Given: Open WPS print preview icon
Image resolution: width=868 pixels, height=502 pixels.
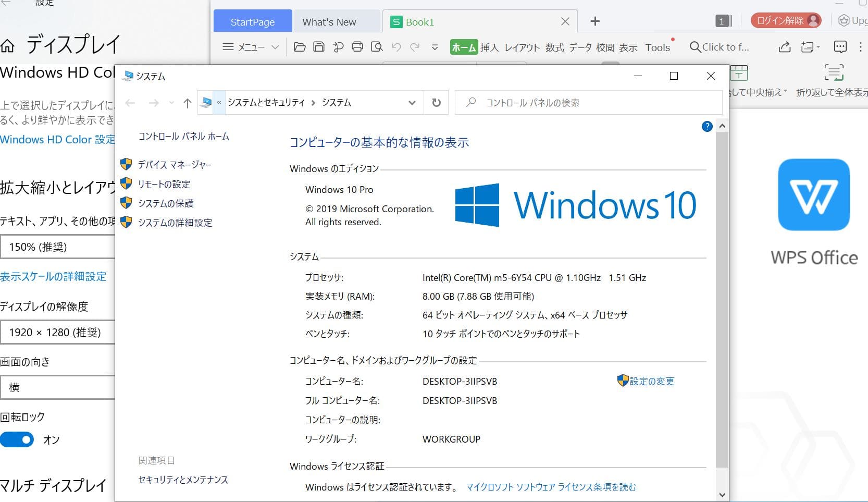Looking at the screenshot, I should click(377, 47).
